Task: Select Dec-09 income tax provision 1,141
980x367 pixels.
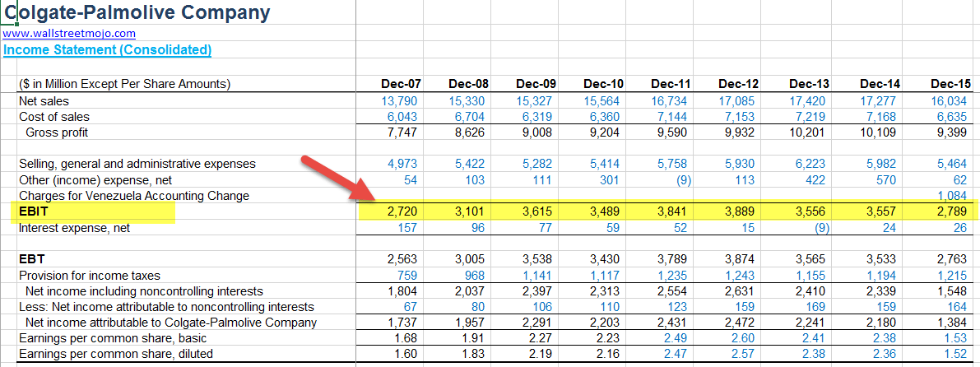Action: [x=537, y=275]
